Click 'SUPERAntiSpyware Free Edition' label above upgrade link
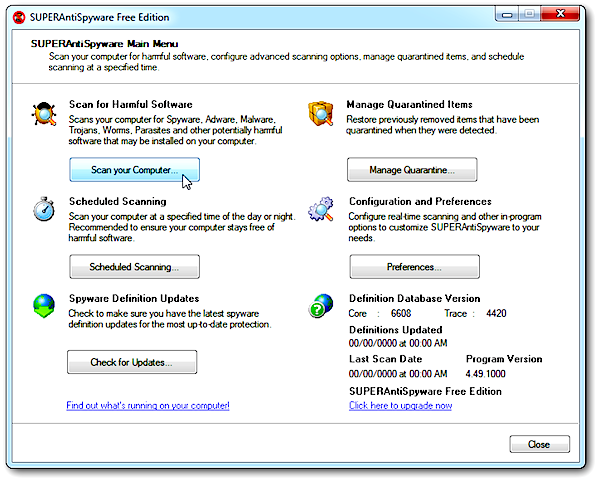 click(425, 391)
